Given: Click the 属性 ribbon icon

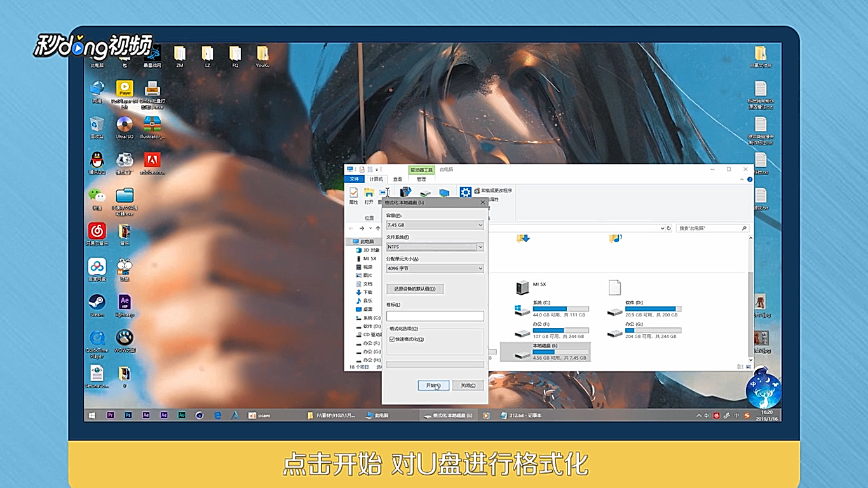Looking at the screenshot, I should click(x=353, y=196).
